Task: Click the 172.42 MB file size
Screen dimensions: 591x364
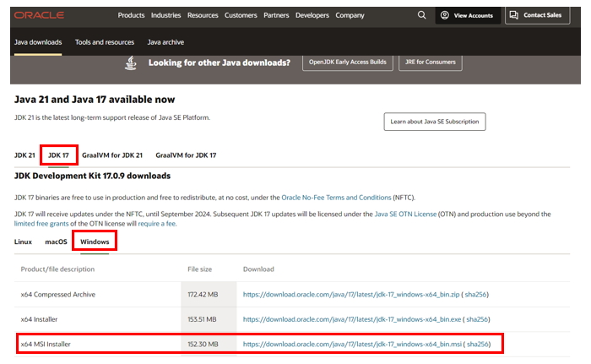Action: [203, 294]
